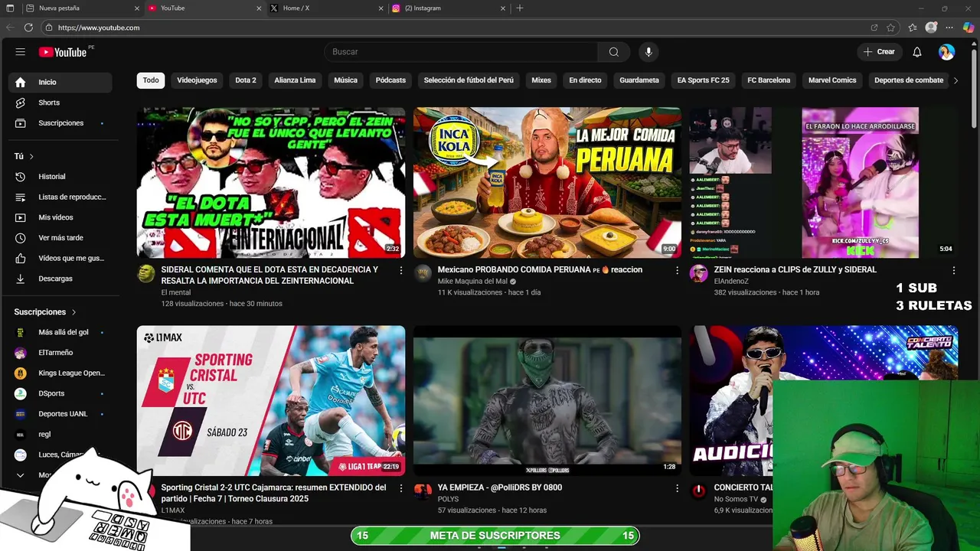Open Sporting Cristal 2-2 UTC video title
Viewport: 980px width, 551px height.
pos(273,493)
